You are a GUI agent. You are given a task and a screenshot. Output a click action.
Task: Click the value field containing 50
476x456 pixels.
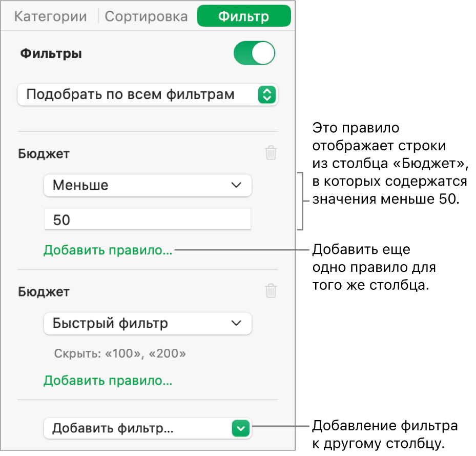(x=148, y=220)
